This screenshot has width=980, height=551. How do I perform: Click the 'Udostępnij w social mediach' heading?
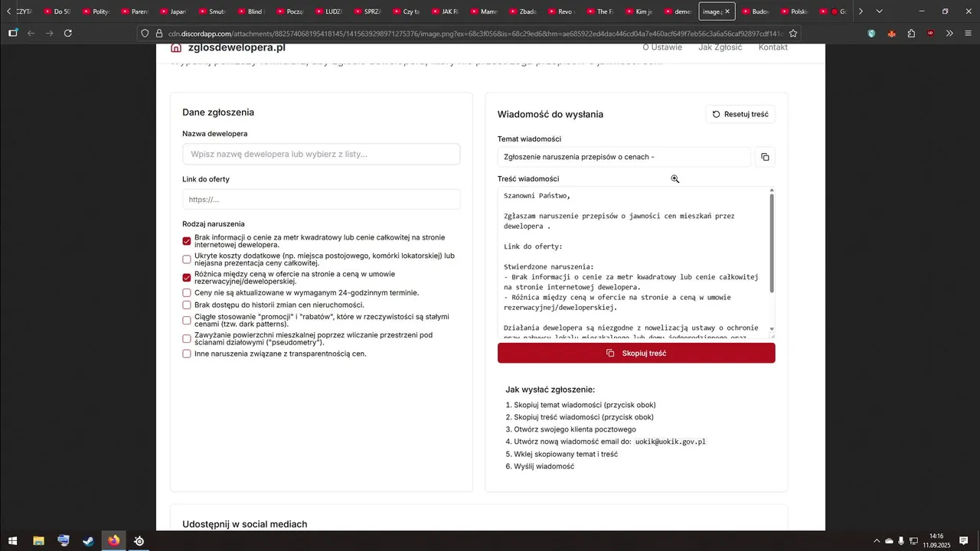click(x=245, y=524)
